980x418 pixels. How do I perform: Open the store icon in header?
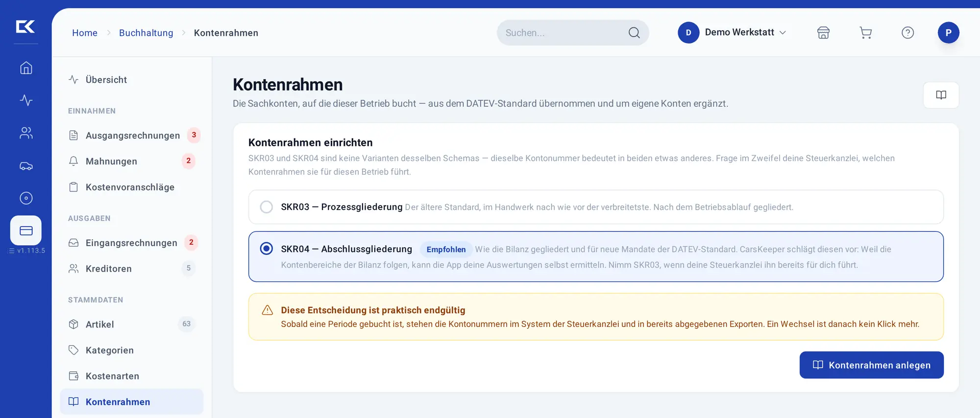823,33
